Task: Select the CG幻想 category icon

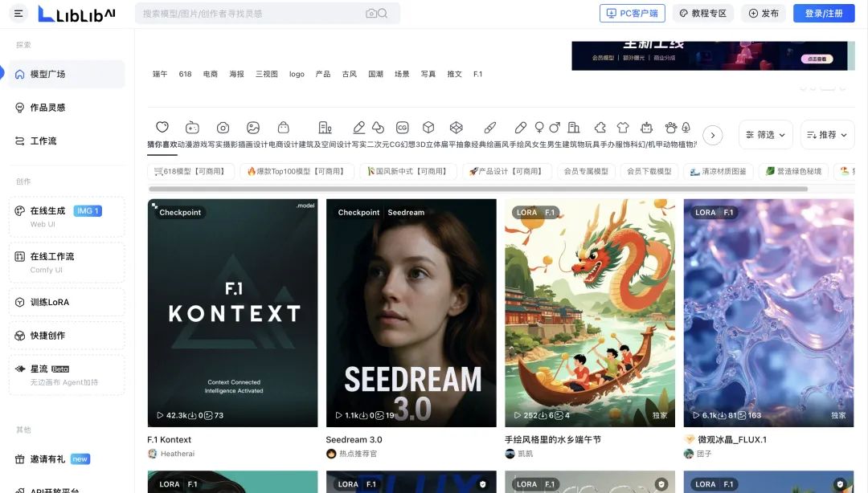Action: coord(403,128)
